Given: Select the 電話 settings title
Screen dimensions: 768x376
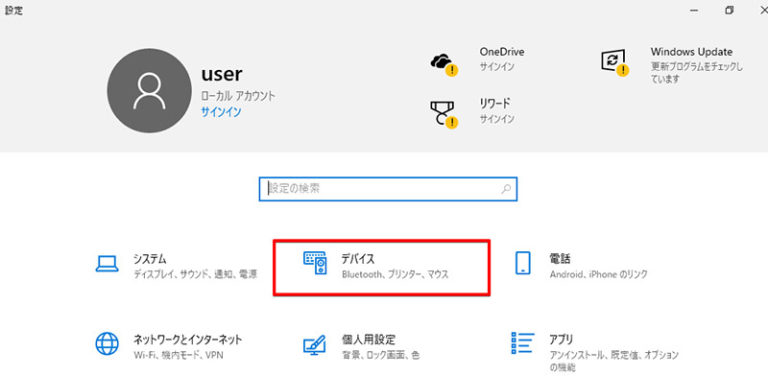Looking at the screenshot, I should pyautogui.click(x=560, y=259).
